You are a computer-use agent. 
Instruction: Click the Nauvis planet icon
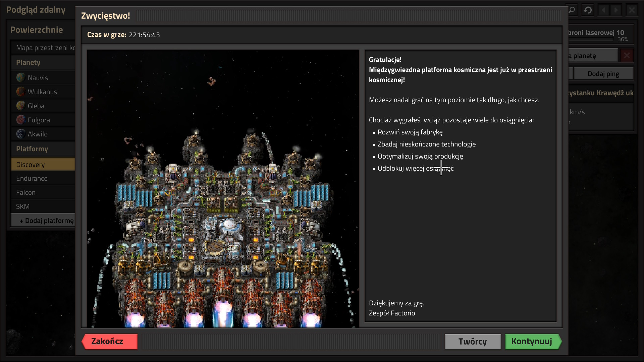(21, 78)
